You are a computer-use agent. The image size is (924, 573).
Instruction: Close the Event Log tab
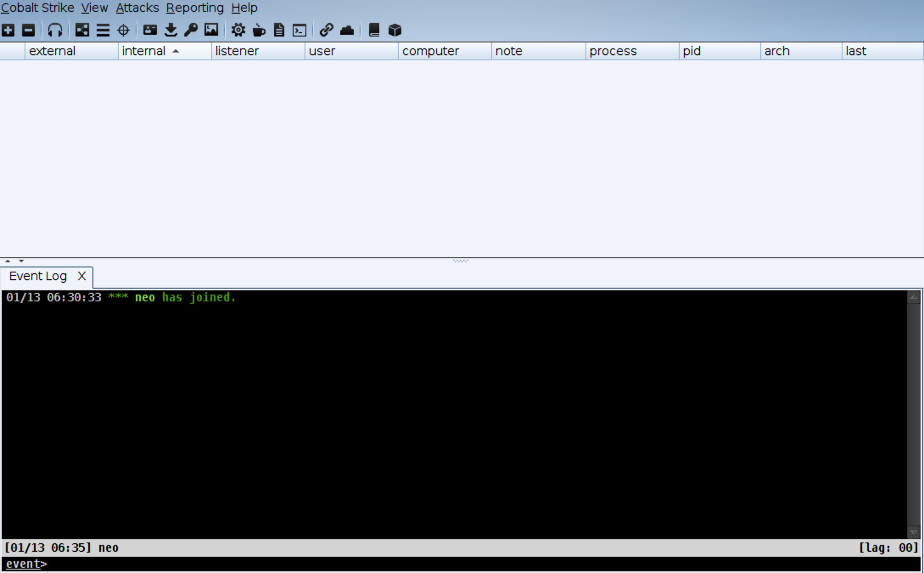pos(82,276)
